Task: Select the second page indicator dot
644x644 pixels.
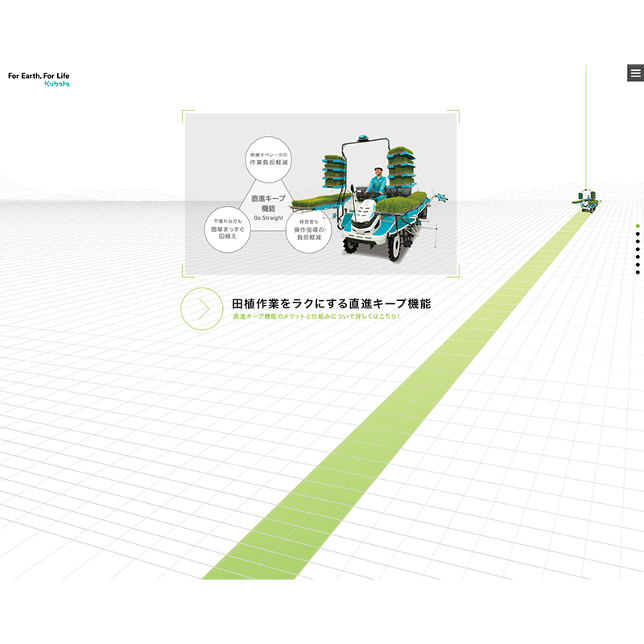Action: point(638,233)
